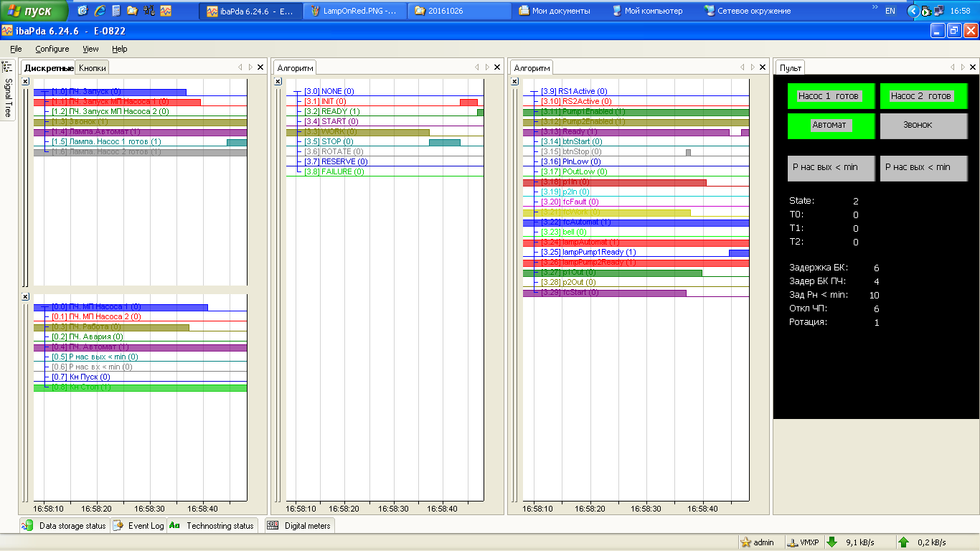Click Internet Explorer quick launch icon

coord(100,11)
